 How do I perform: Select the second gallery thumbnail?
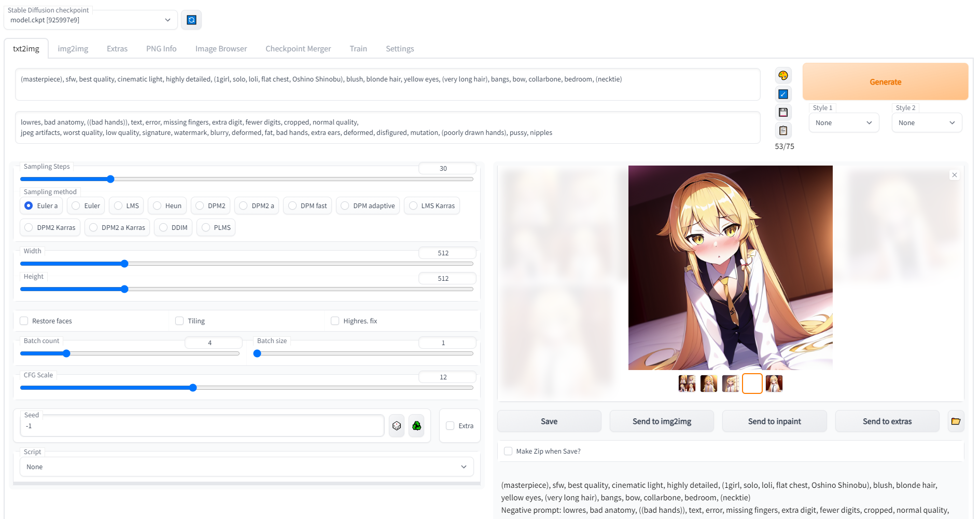[x=709, y=384]
